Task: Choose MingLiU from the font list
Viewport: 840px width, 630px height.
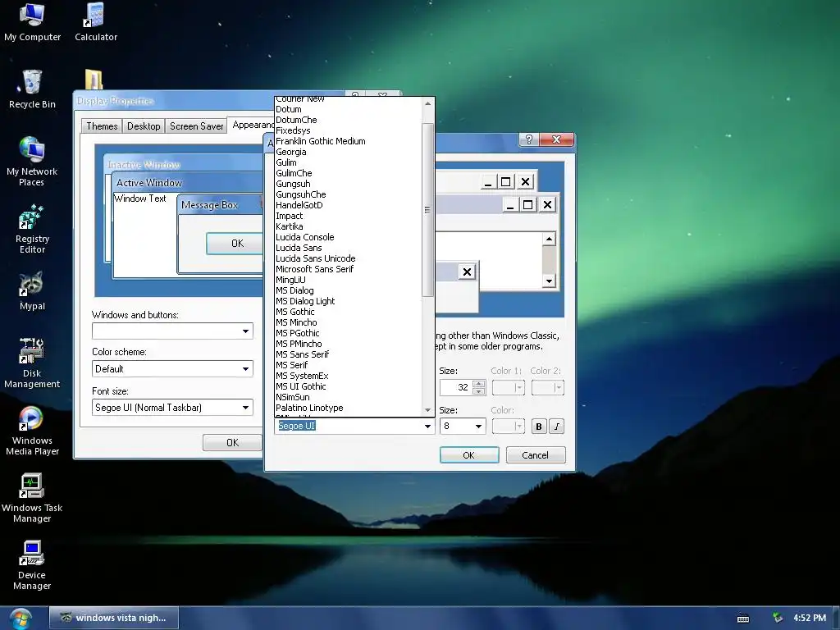Action: click(348, 281)
